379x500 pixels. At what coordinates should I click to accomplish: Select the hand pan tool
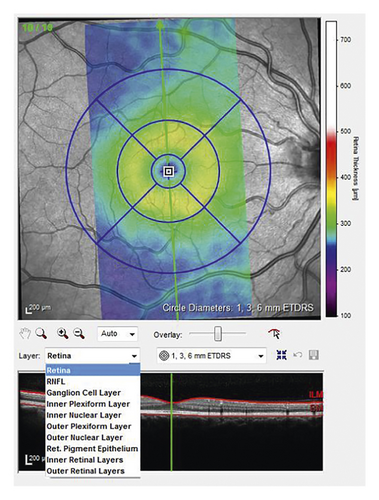coord(25,333)
